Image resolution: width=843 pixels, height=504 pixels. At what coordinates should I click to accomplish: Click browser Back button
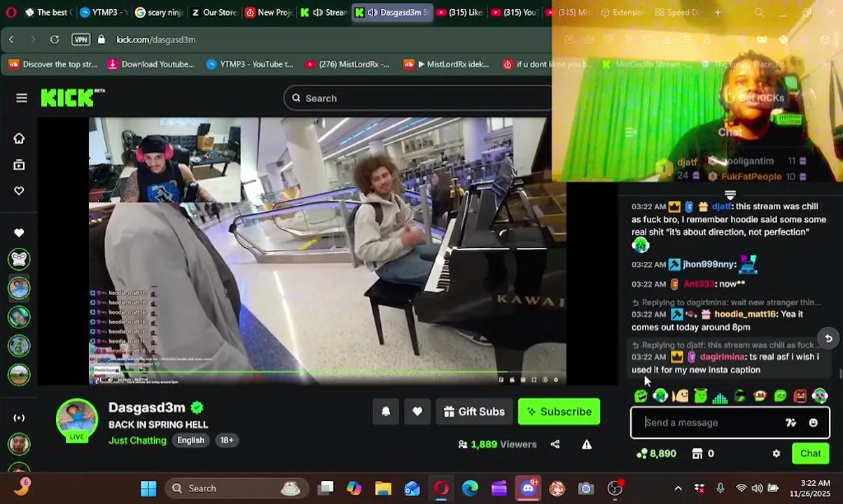(x=11, y=39)
